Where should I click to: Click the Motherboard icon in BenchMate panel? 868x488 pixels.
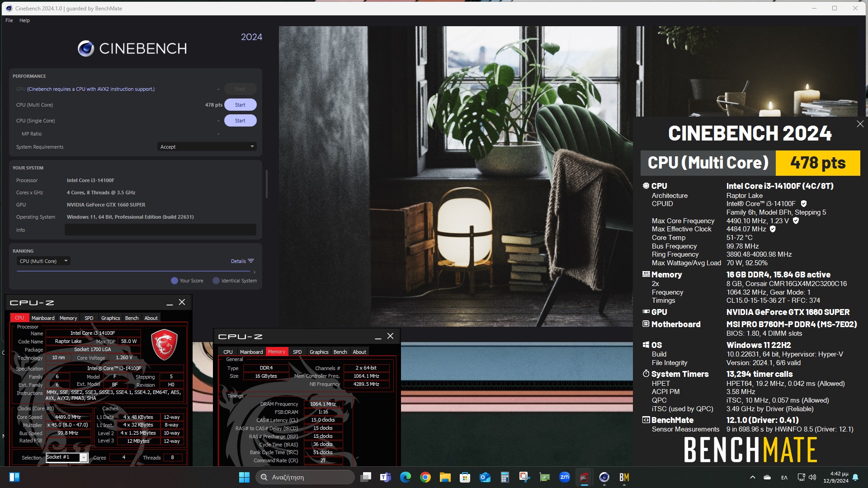coord(646,324)
